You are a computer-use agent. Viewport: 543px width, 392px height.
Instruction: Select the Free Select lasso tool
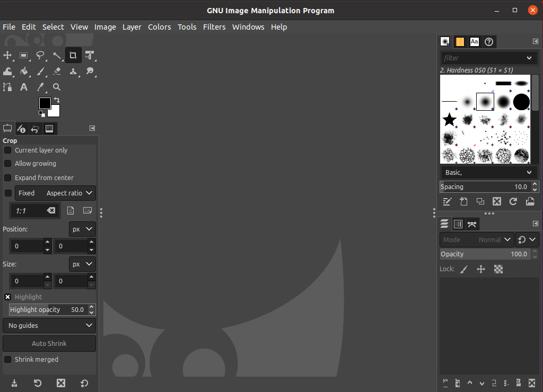pos(40,55)
